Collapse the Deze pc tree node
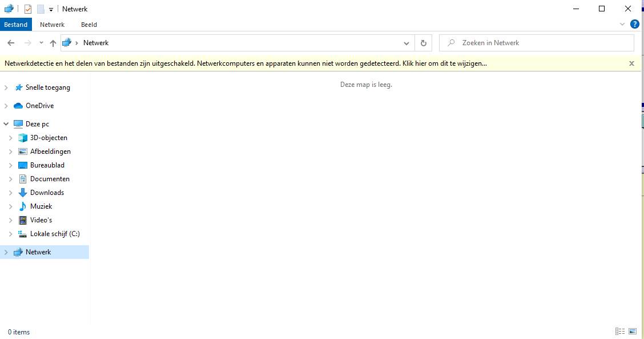644x339 pixels. tap(6, 124)
